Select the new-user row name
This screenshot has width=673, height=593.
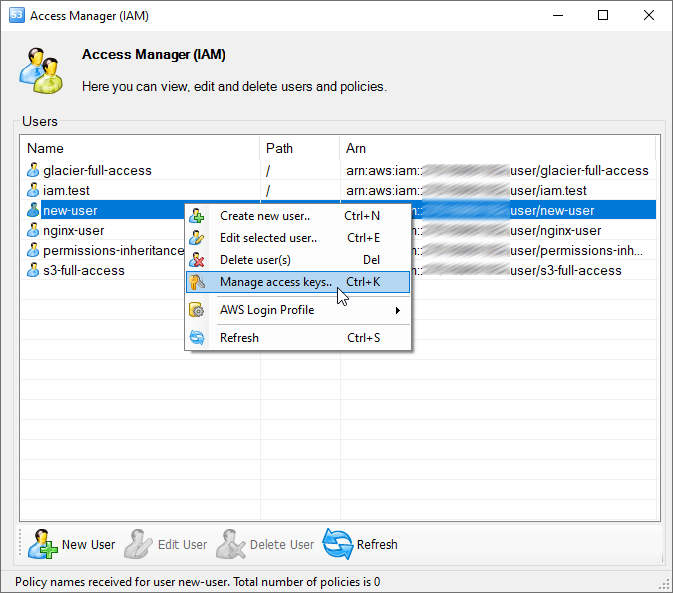(x=70, y=210)
